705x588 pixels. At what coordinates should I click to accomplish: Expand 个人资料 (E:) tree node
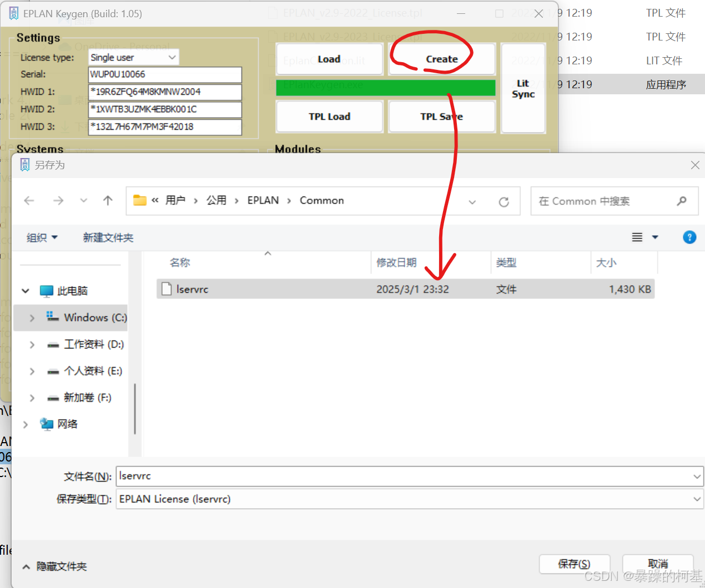click(x=32, y=371)
